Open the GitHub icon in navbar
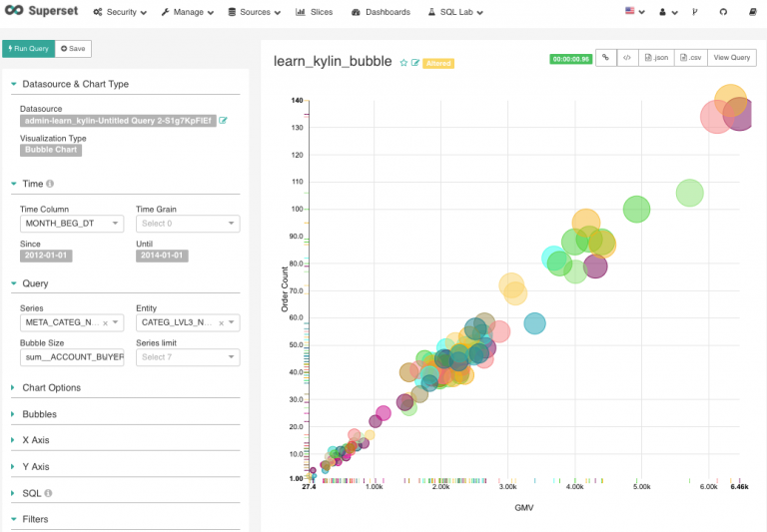 (724, 12)
